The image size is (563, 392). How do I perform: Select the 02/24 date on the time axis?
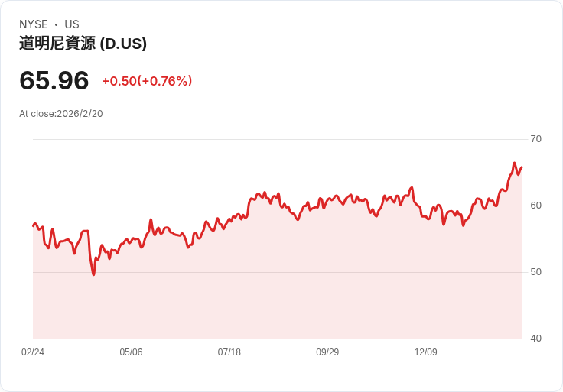pos(33,352)
